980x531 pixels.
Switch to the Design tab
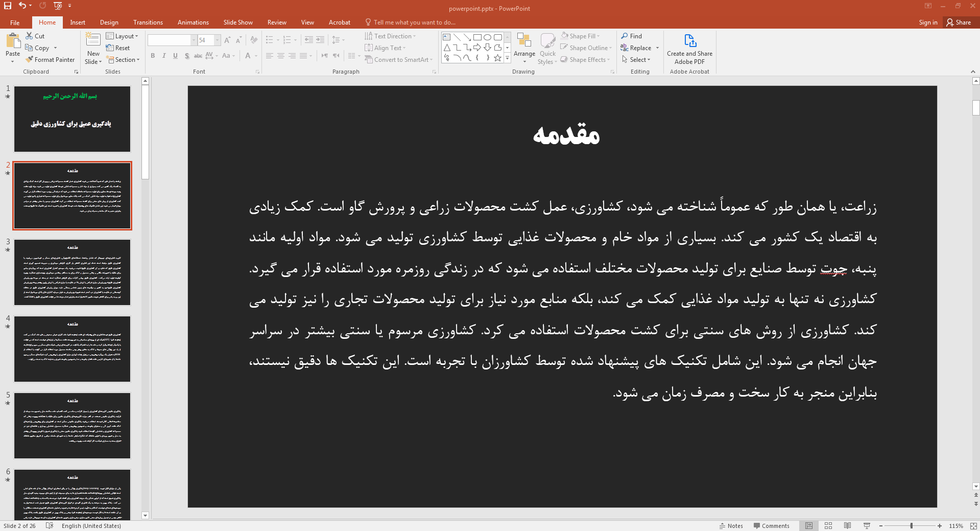(109, 22)
